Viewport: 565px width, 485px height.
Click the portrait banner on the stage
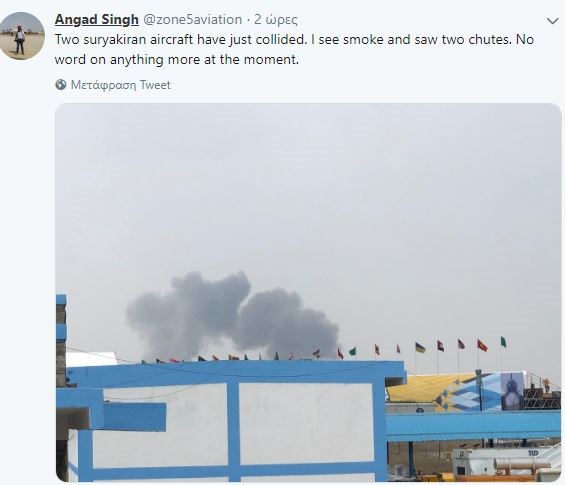(x=512, y=392)
